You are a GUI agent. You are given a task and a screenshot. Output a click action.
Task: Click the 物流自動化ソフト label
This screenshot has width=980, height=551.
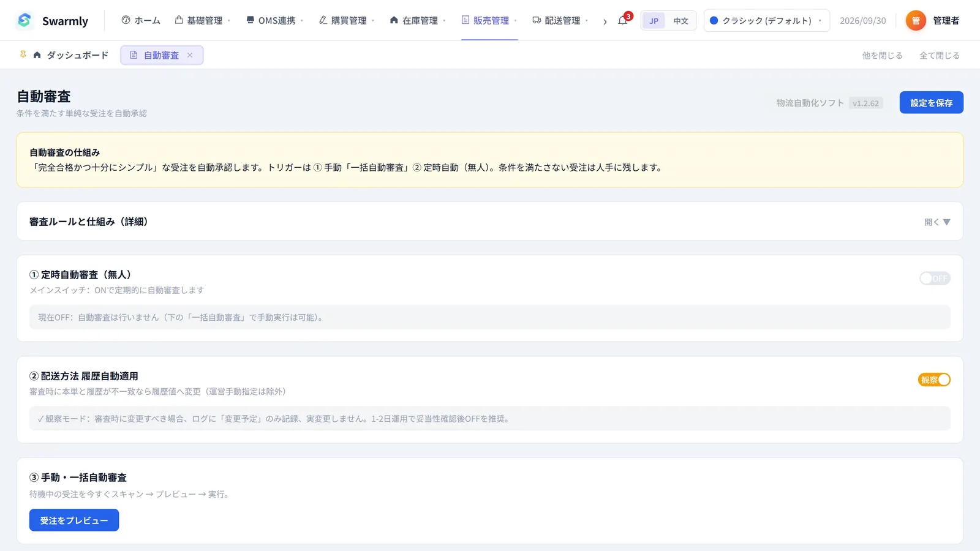tap(810, 103)
